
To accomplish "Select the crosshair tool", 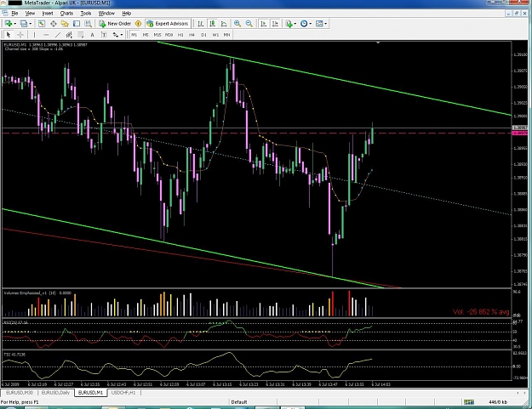I will pos(20,35).
